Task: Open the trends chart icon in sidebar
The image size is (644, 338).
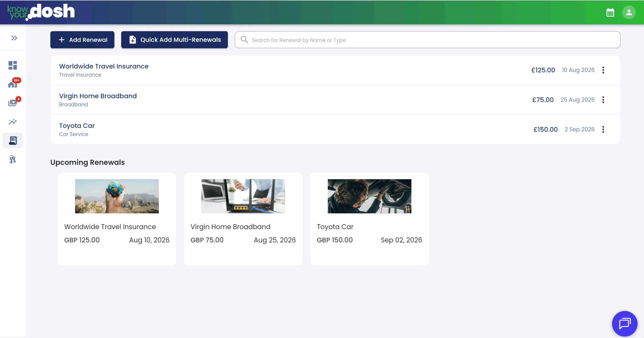Action: pos(13,122)
